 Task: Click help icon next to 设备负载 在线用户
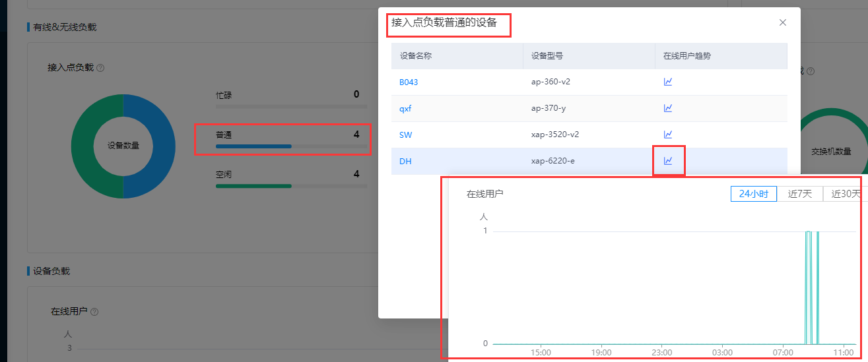click(94, 312)
